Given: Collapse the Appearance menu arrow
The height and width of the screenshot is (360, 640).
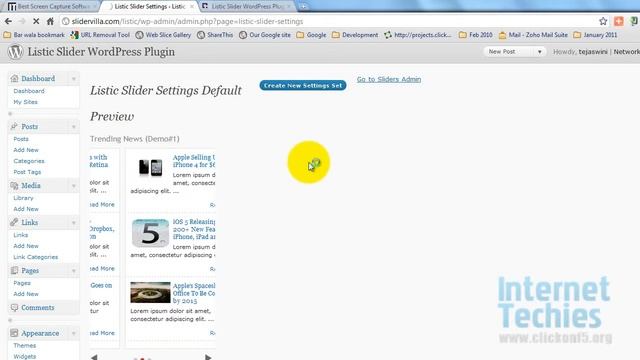Looking at the screenshot, I should [74, 333].
